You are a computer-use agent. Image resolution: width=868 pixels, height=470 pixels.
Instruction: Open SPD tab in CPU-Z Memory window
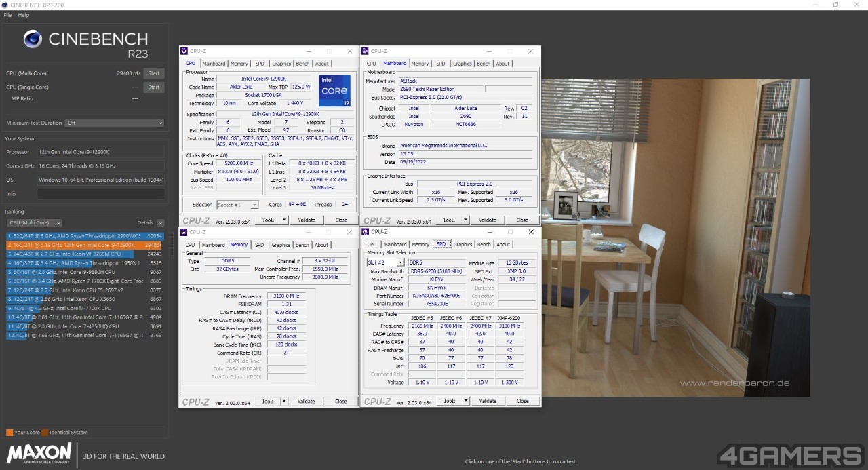[x=259, y=245]
